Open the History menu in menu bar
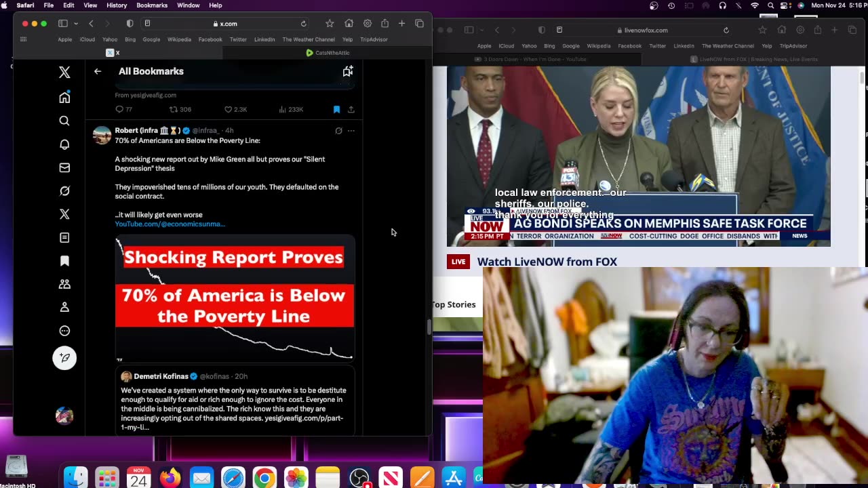Viewport: 868px width, 488px height. [117, 5]
